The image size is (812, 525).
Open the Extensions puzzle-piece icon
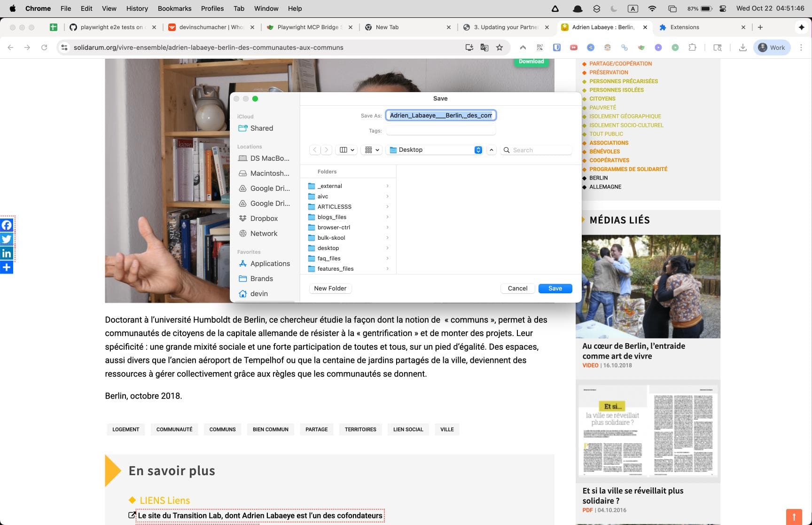pos(692,47)
